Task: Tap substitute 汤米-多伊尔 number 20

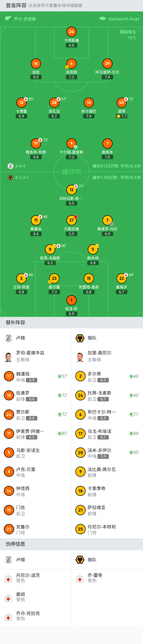Action: click(80, 453)
